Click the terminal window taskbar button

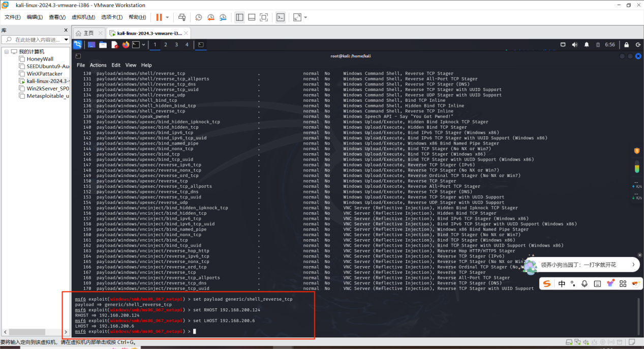coord(201,45)
